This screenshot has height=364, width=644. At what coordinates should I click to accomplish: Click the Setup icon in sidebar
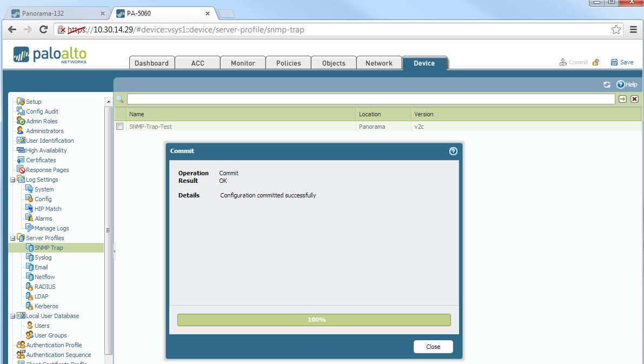pos(21,102)
